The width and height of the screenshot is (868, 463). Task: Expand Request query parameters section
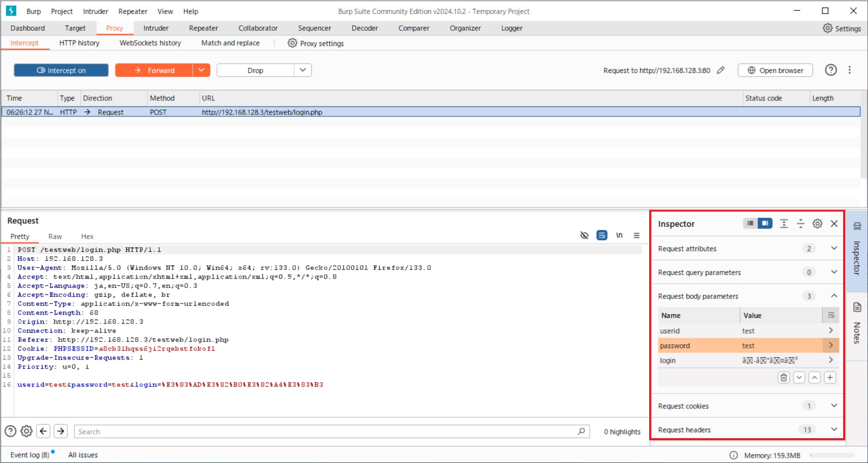point(834,272)
